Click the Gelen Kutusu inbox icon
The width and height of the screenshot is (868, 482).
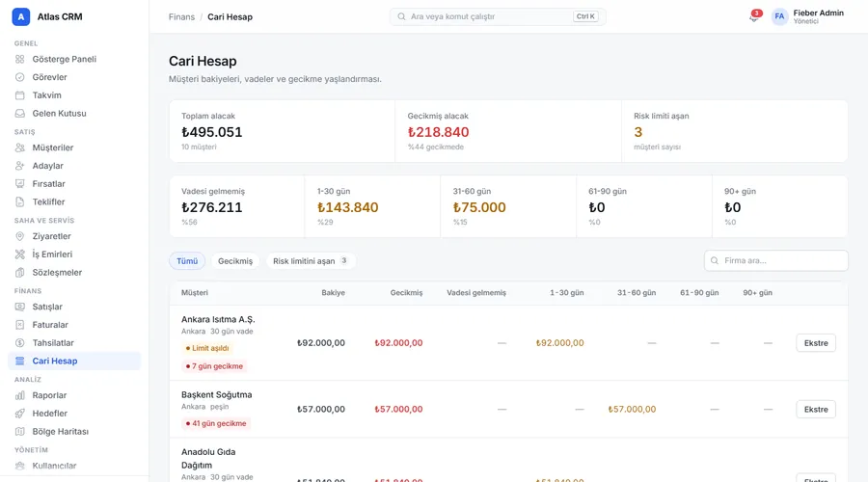pos(20,114)
